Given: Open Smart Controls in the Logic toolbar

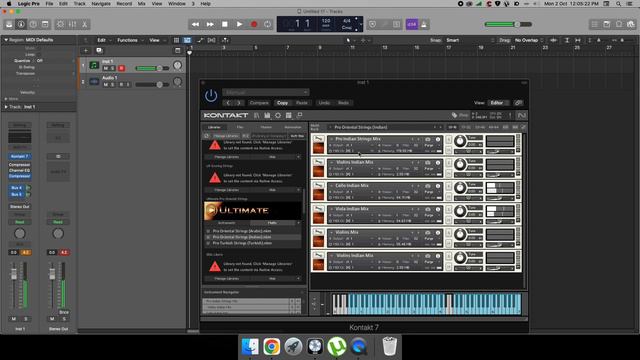Looking at the screenshot, I should click(60, 24).
